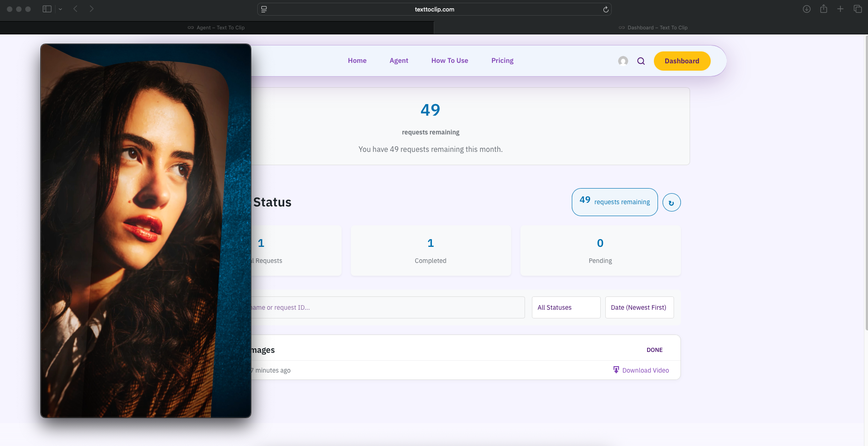
Task: Reload the page from the address bar
Action: (606, 9)
